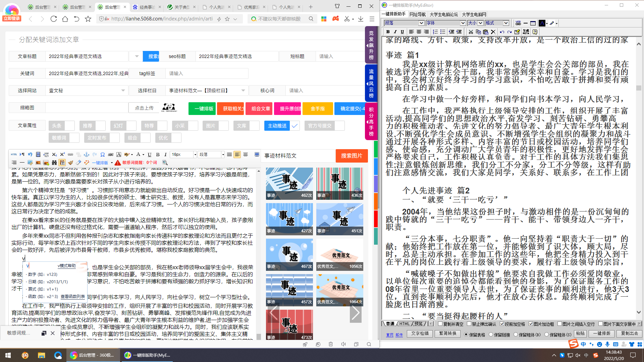Image resolution: width=644 pixels, height=362 pixels.
Task: Click the Undo arrow in MyEditor
Action: [502, 32]
